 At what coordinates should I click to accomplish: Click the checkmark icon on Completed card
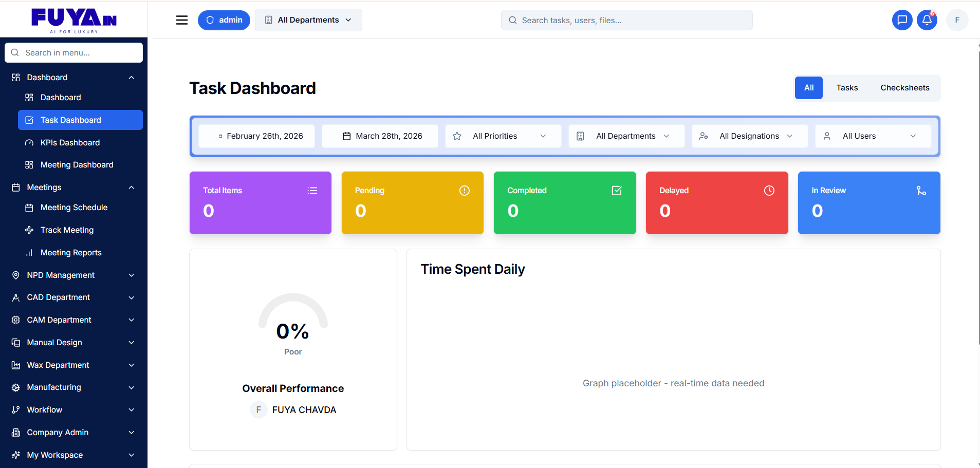(617, 191)
